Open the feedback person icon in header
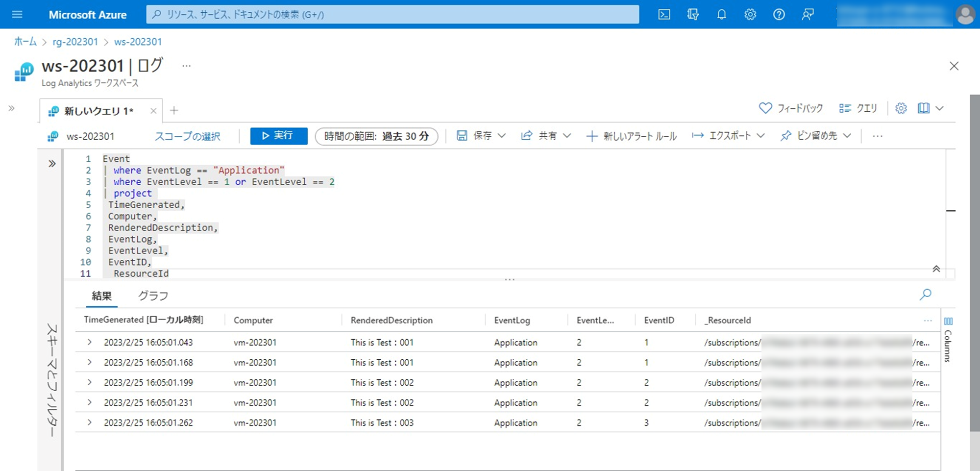The image size is (980, 471). pos(808,15)
